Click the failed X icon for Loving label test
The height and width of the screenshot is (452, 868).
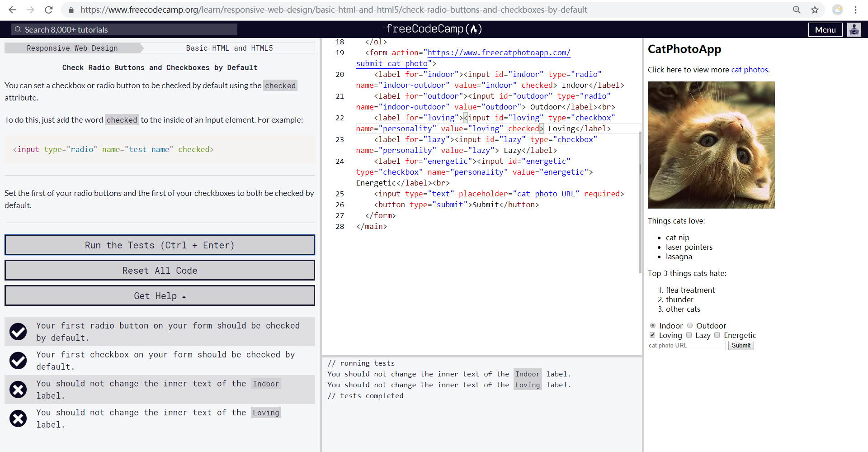pyautogui.click(x=18, y=419)
